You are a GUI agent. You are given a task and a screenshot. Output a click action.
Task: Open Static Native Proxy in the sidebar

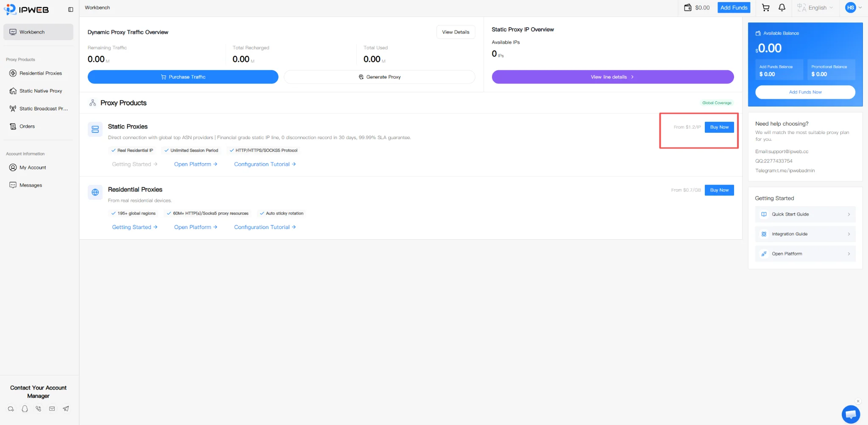38,91
